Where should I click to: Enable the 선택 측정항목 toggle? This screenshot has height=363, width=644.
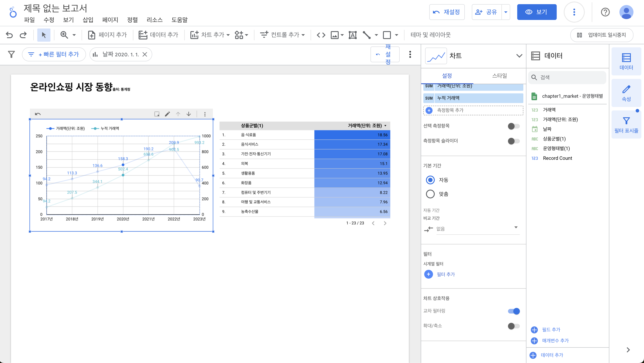point(513,126)
